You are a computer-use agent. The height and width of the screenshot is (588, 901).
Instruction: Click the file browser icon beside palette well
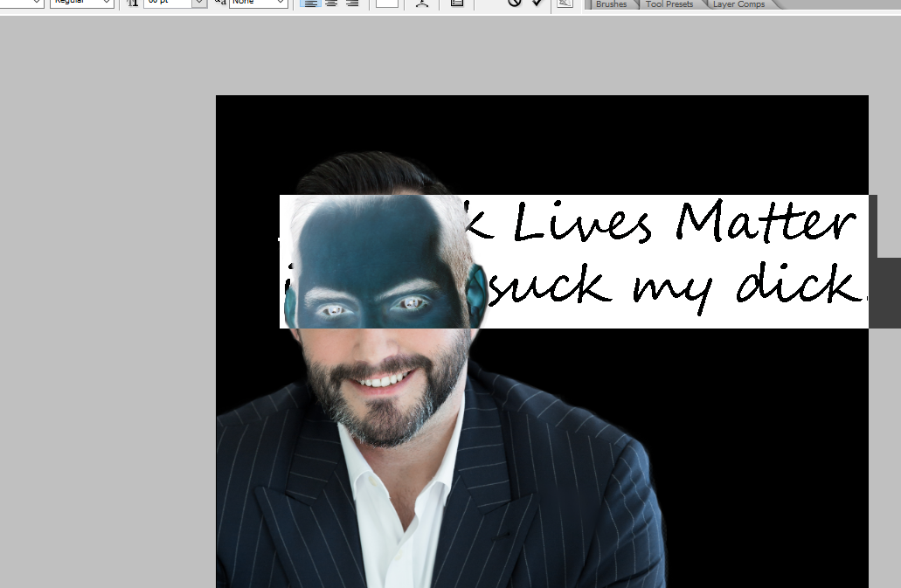tap(565, 3)
